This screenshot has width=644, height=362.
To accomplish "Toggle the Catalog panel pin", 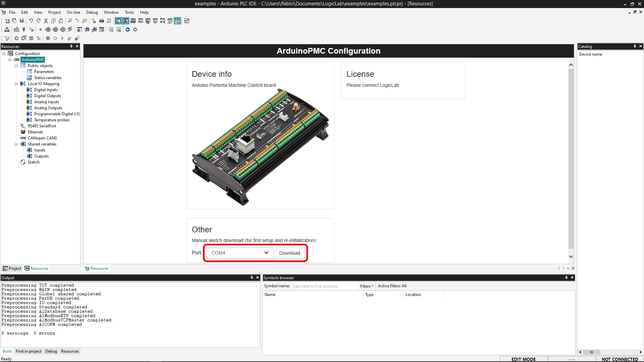I will pyautogui.click(x=635, y=46).
